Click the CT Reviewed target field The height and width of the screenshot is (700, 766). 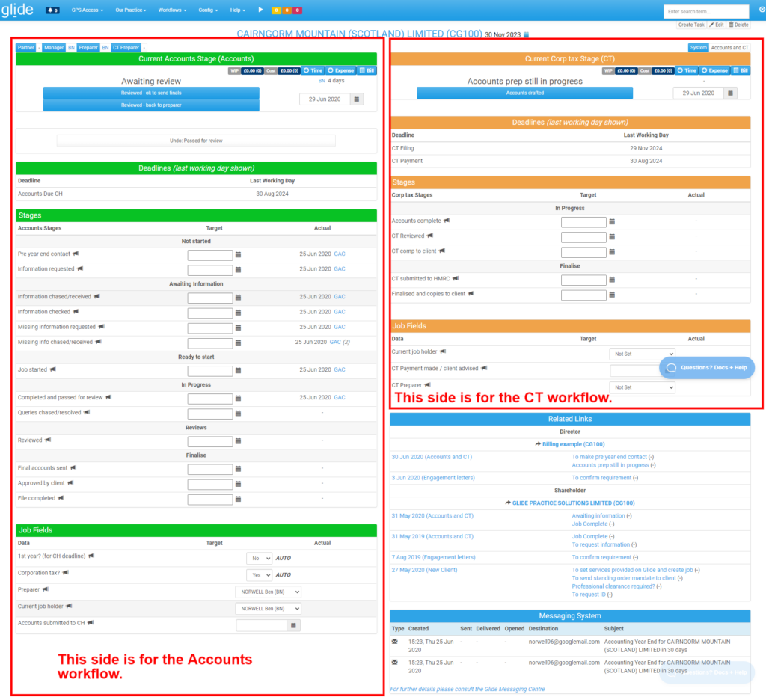583,237
